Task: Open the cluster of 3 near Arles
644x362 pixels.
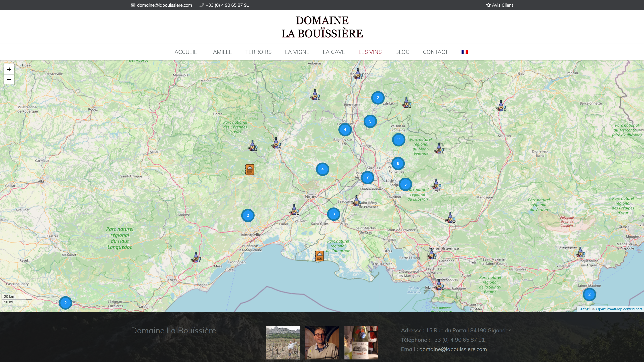Action: 334,214
